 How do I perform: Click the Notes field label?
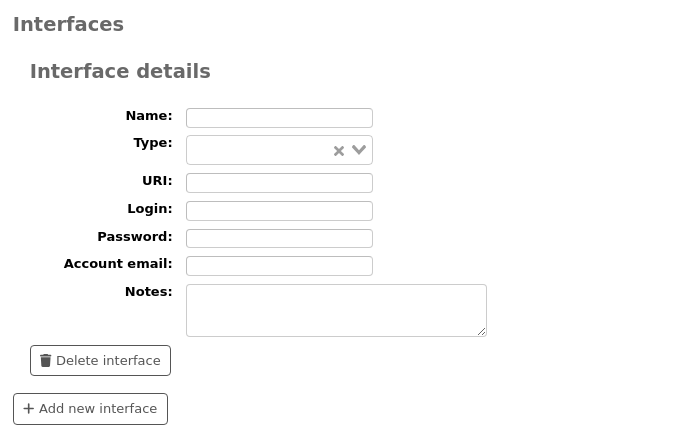click(x=148, y=292)
